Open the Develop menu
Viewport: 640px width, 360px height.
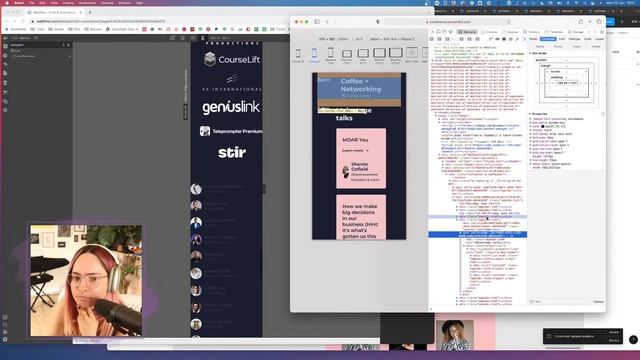point(107,2)
